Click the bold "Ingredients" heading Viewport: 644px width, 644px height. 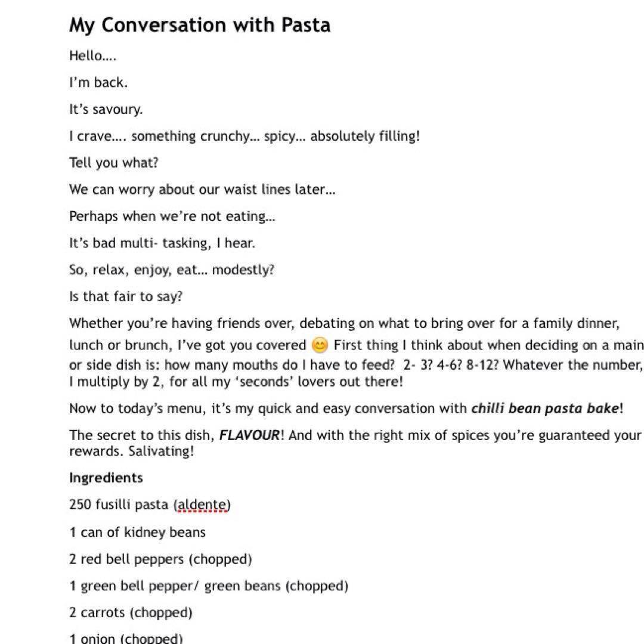tap(106, 478)
